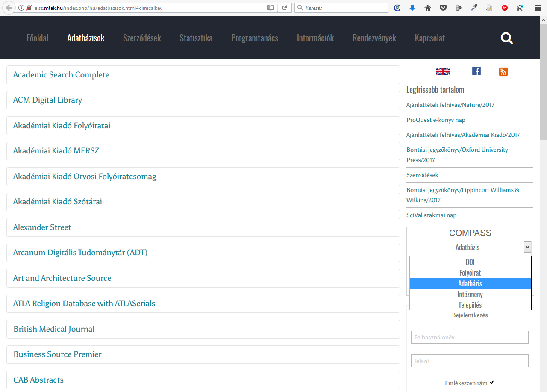The image size is (547, 392).
Task: Expand Arcanum Digitális Tudománytár (ADT) panel
Action: (x=203, y=253)
